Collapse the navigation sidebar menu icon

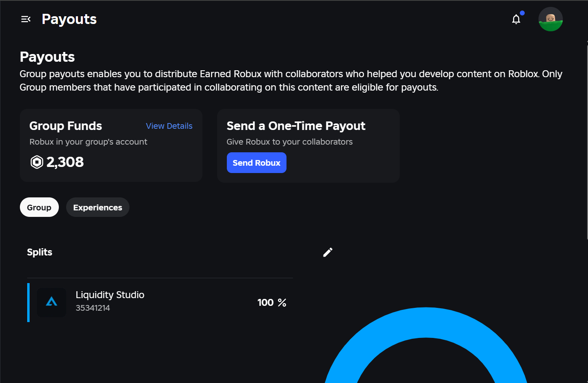26,19
